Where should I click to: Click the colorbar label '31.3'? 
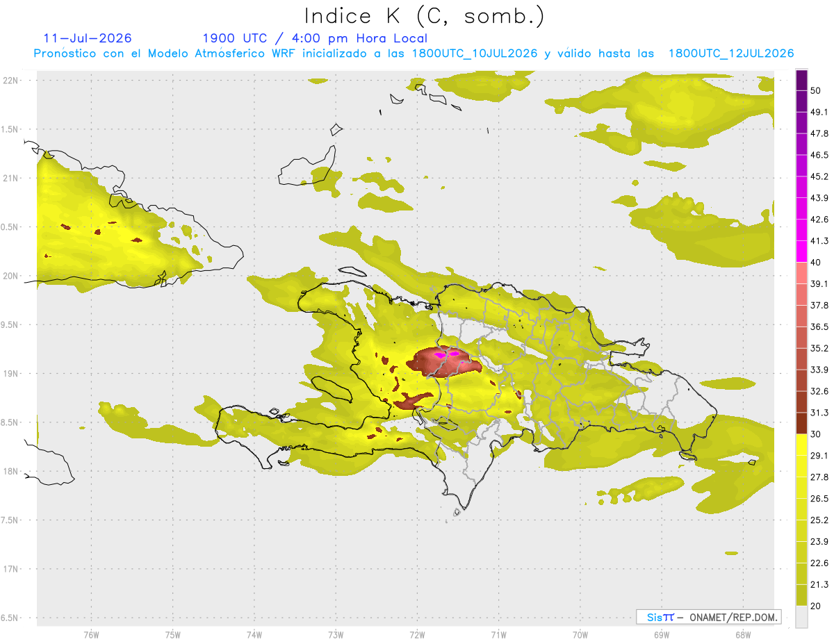click(819, 413)
